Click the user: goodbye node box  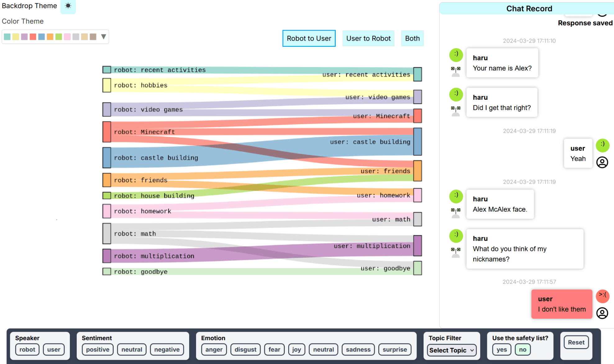[418, 268]
